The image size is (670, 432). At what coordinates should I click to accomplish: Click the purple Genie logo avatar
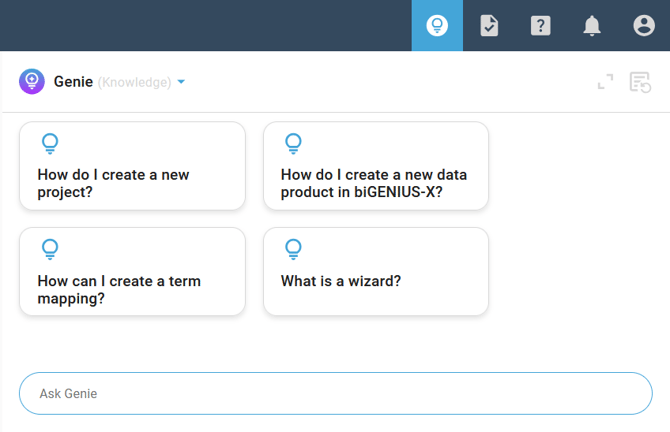(32, 82)
